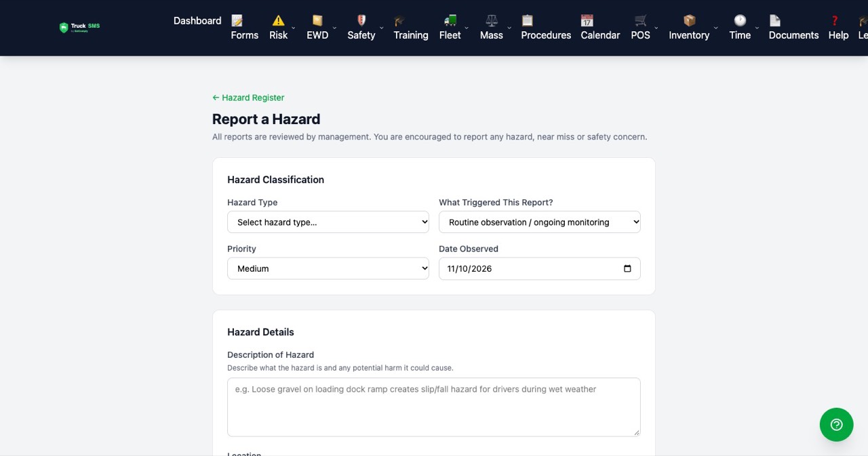Expand the Inventory menu chevron
The width and height of the screenshot is (868, 456).
tap(715, 28)
